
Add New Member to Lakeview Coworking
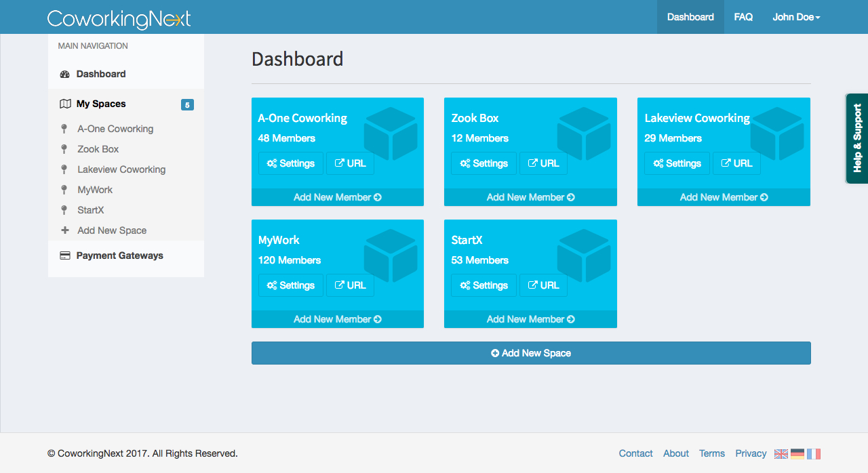[x=724, y=197]
